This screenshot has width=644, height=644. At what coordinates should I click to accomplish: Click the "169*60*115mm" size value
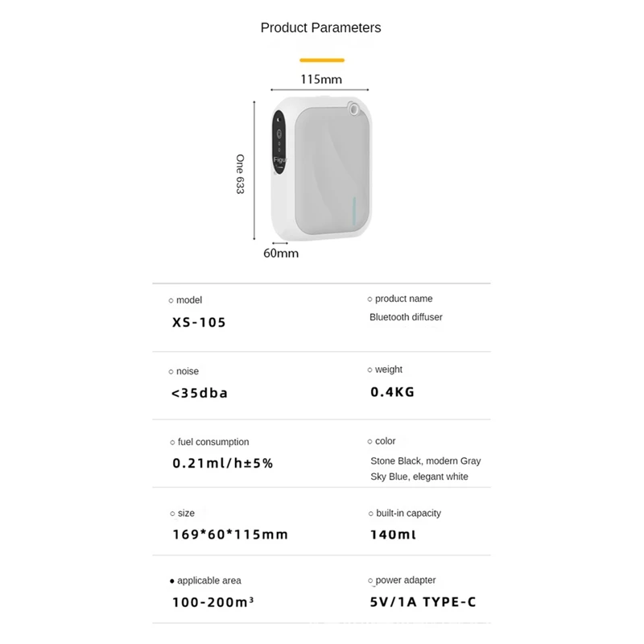tap(229, 535)
